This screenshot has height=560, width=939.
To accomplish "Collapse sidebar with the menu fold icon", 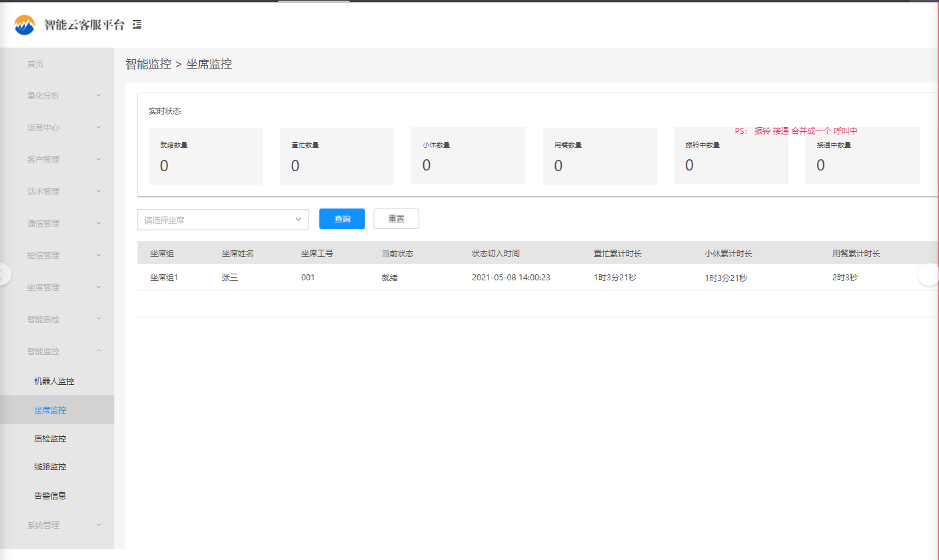I will pos(137,25).
